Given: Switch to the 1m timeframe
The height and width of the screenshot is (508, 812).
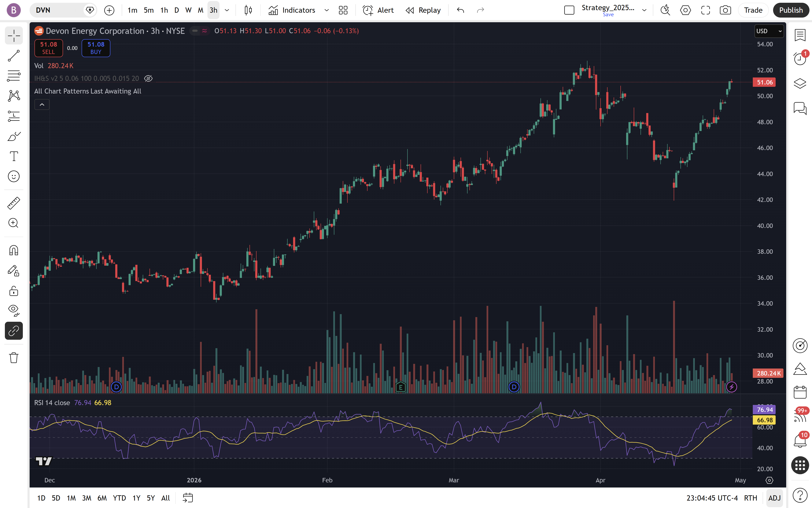Looking at the screenshot, I should tap(133, 10).
